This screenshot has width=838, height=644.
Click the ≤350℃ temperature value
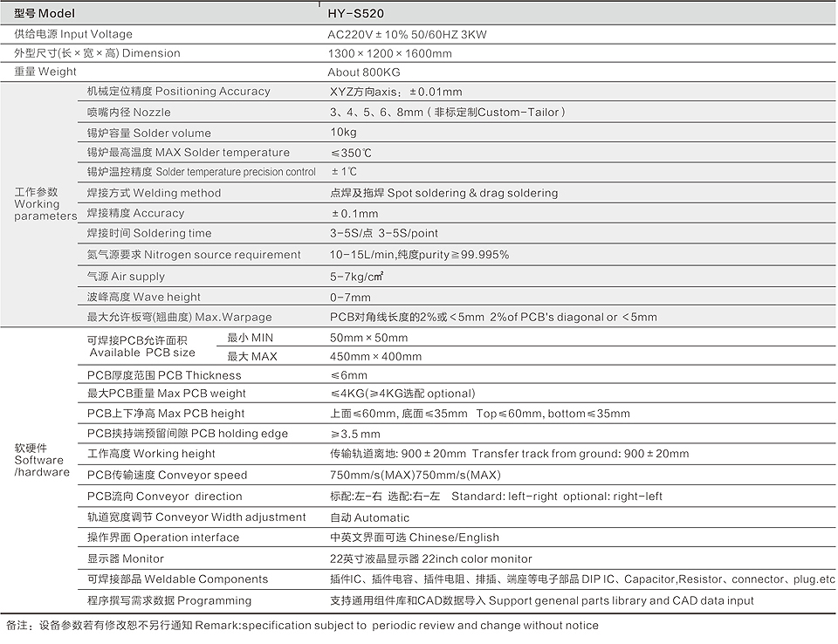[x=351, y=153]
